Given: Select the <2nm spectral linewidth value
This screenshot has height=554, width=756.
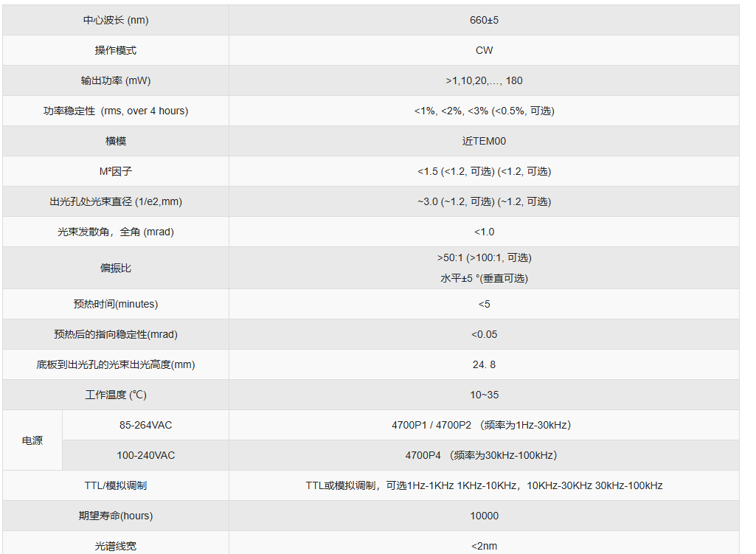Looking at the screenshot, I should pyautogui.click(x=484, y=546).
